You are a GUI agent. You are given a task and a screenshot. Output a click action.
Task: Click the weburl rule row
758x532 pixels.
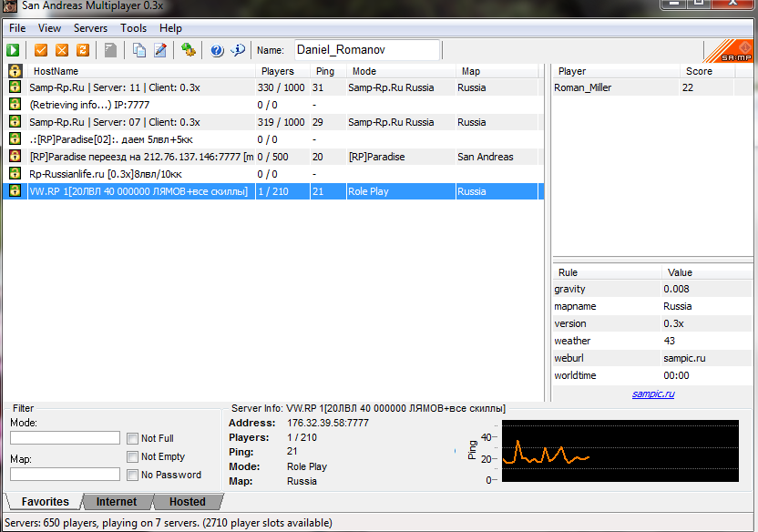click(x=652, y=358)
